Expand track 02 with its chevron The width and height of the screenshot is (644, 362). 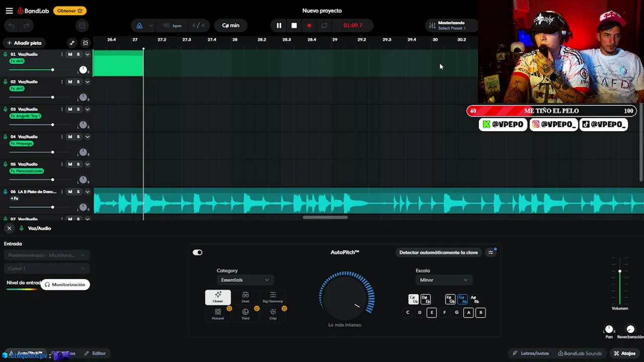(87, 81)
